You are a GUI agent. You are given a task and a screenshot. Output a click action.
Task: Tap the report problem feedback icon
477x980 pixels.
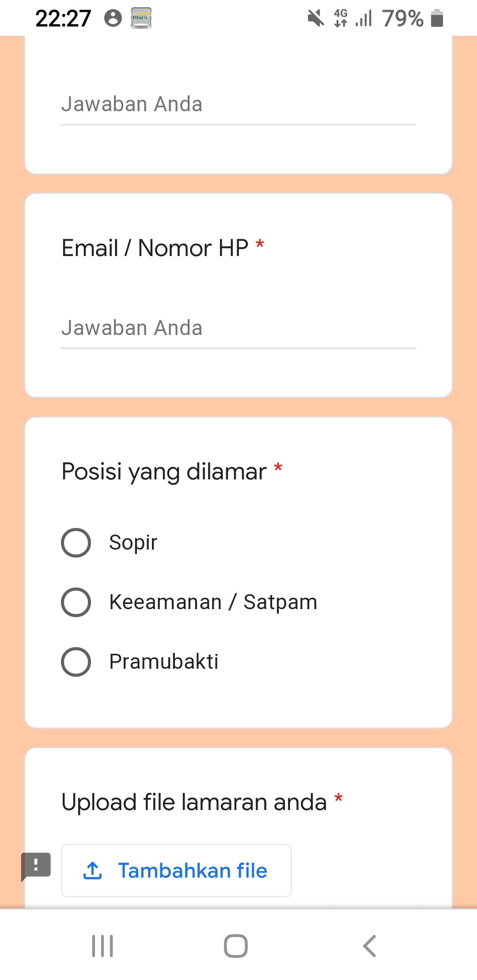coord(36,865)
